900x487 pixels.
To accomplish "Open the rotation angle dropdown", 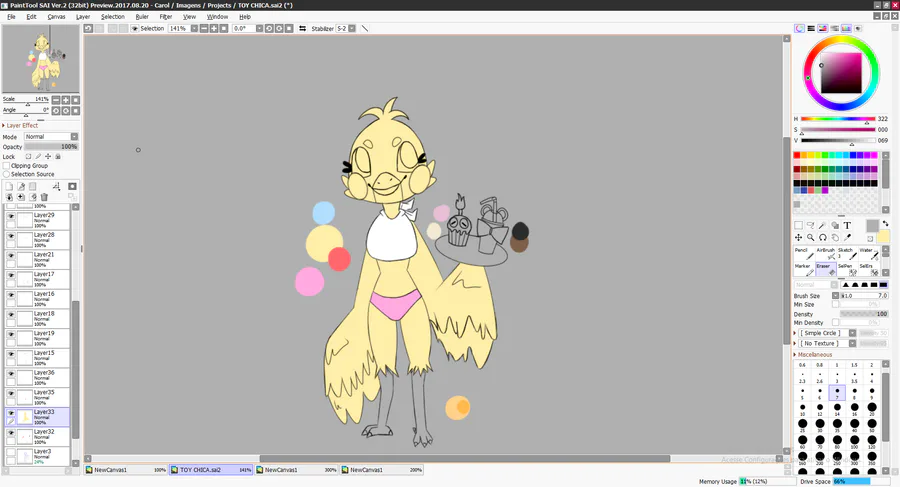I will (x=259, y=28).
